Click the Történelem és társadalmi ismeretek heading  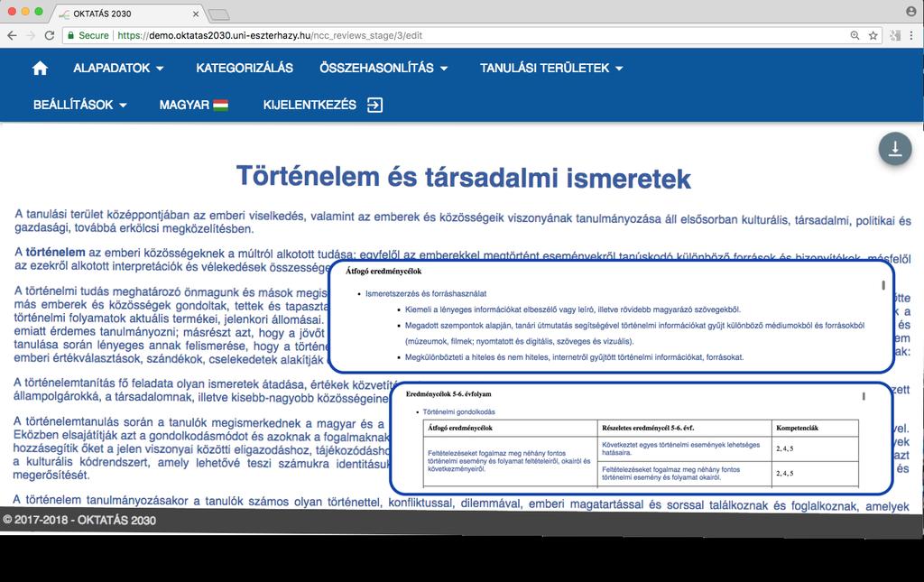(x=463, y=178)
